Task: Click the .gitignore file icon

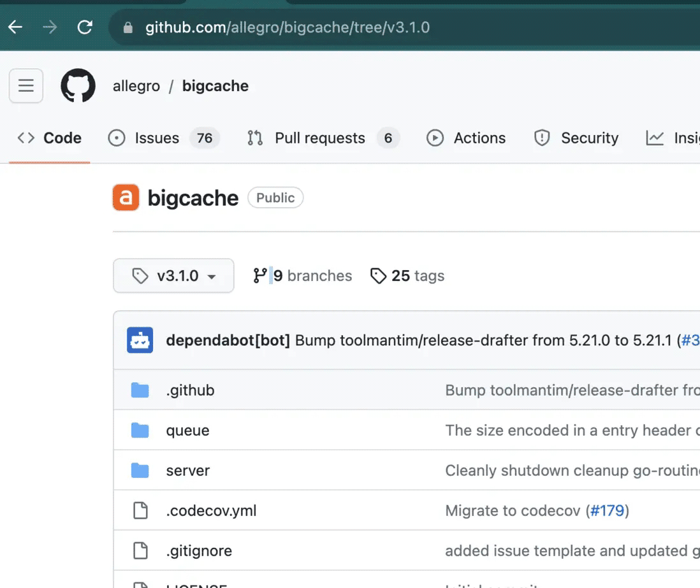Action: pyautogui.click(x=140, y=550)
